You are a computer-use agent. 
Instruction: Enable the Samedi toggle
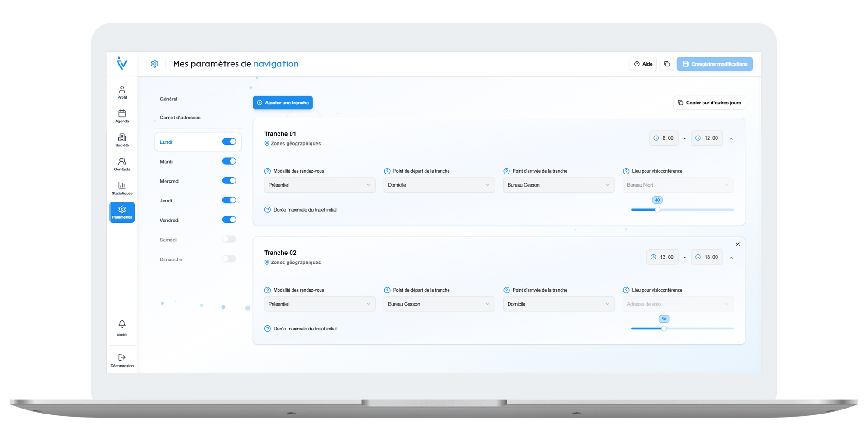pyautogui.click(x=229, y=239)
